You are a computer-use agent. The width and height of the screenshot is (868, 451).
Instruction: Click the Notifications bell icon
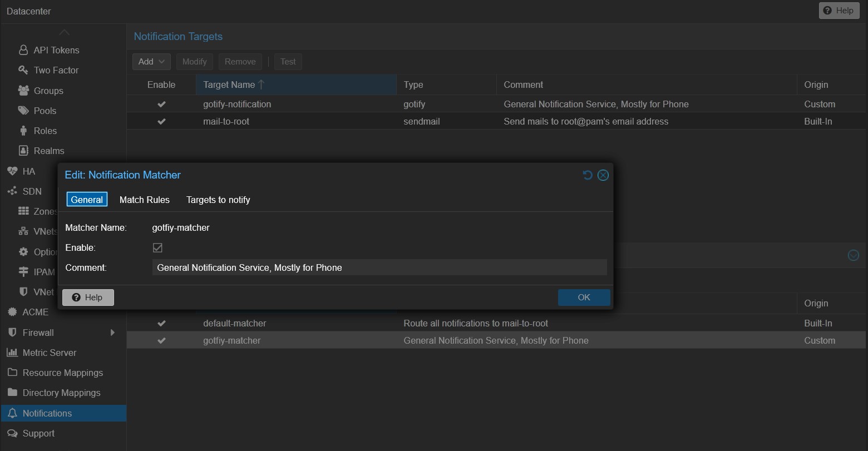click(x=12, y=413)
